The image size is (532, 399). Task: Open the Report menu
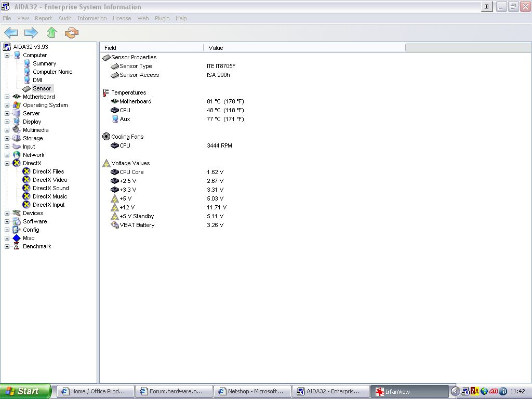(x=44, y=18)
